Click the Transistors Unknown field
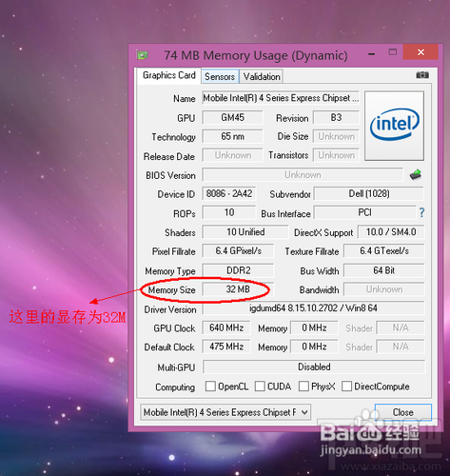 pyautogui.click(x=336, y=155)
